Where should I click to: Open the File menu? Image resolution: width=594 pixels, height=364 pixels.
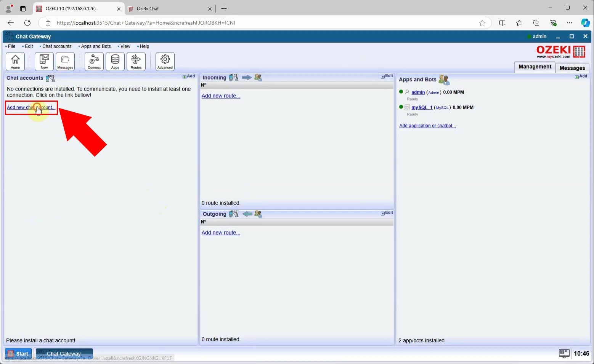coord(11,46)
